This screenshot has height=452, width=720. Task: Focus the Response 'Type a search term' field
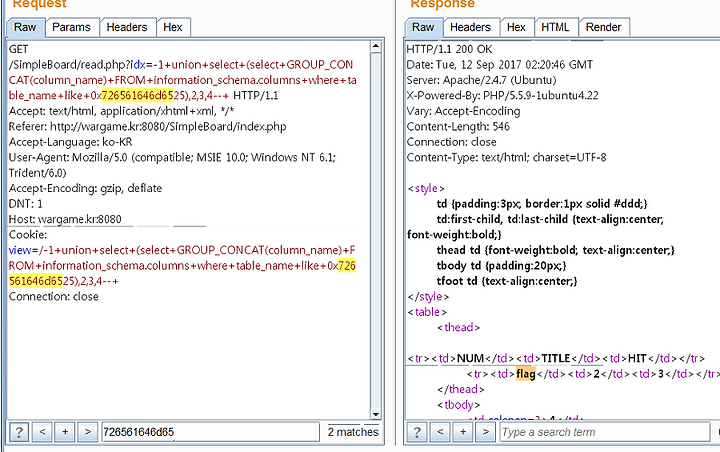604,432
